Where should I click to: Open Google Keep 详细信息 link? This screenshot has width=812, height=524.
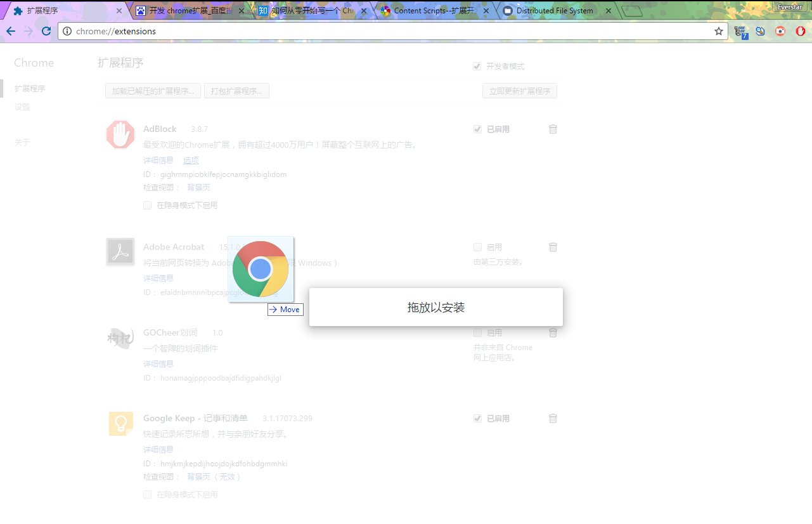coord(158,449)
